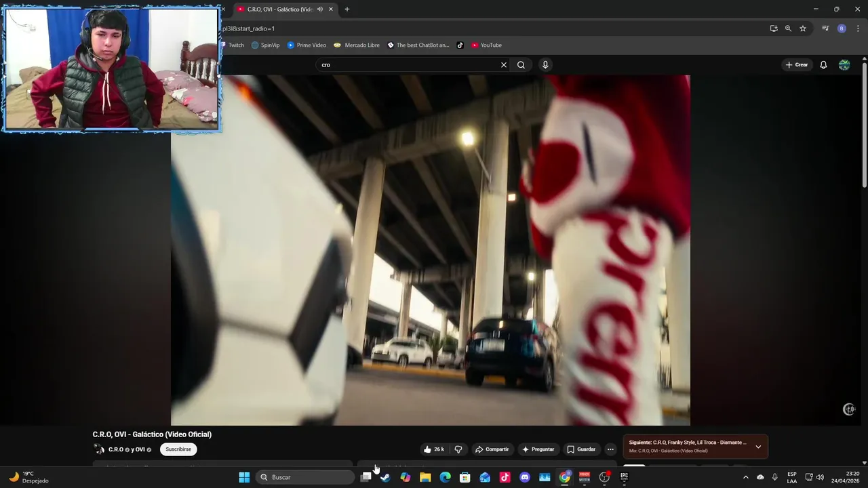Viewport: 868px width, 488px height.
Task: Open the TikTok bookmark icon
Action: tap(460, 45)
